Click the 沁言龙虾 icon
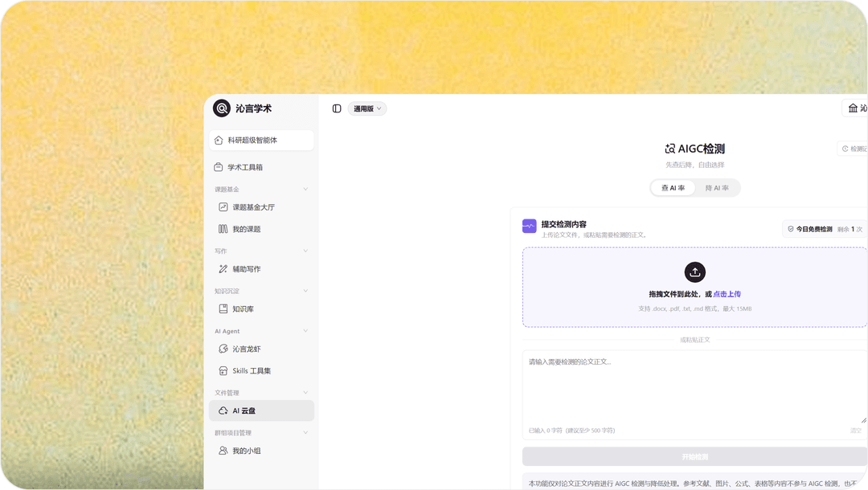868x490 pixels. [x=223, y=349]
